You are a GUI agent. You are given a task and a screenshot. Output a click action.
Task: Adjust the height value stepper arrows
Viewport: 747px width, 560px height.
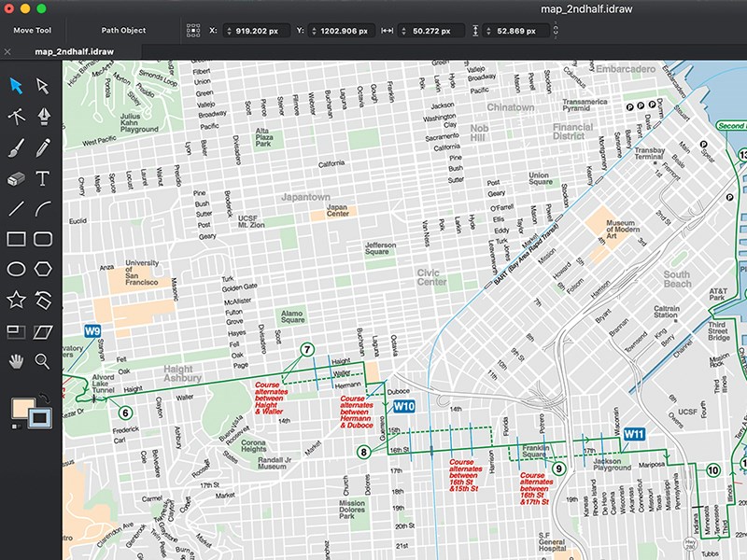pyautogui.click(x=488, y=31)
